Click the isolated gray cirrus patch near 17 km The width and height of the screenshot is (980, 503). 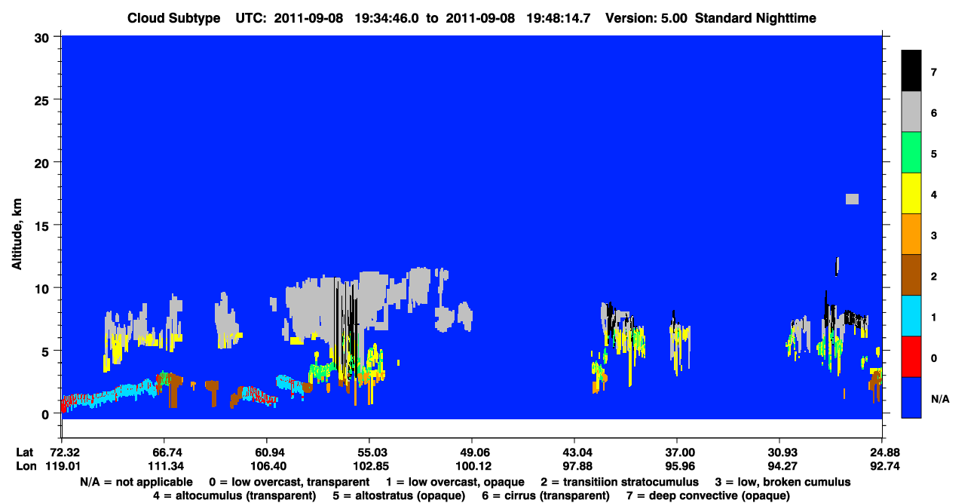point(852,199)
